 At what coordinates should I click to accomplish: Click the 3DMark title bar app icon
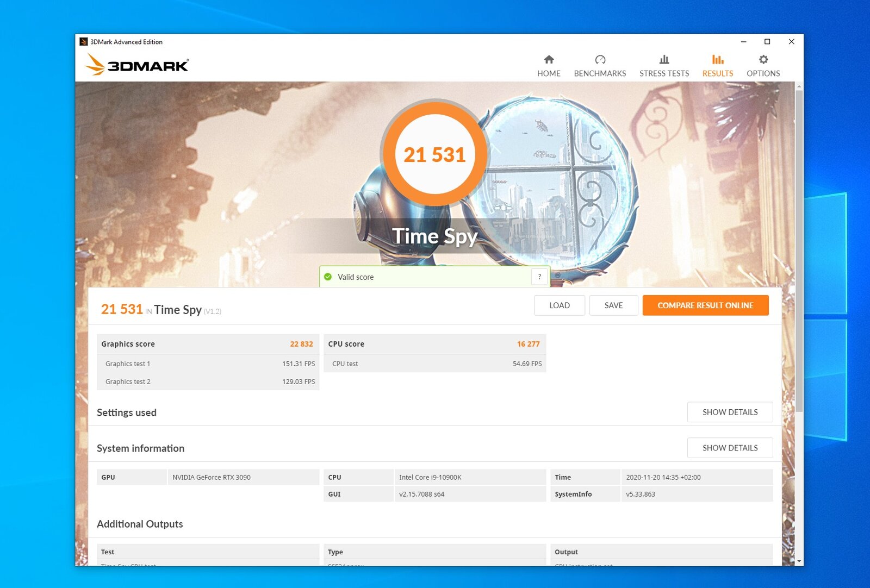tap(83, 42)
